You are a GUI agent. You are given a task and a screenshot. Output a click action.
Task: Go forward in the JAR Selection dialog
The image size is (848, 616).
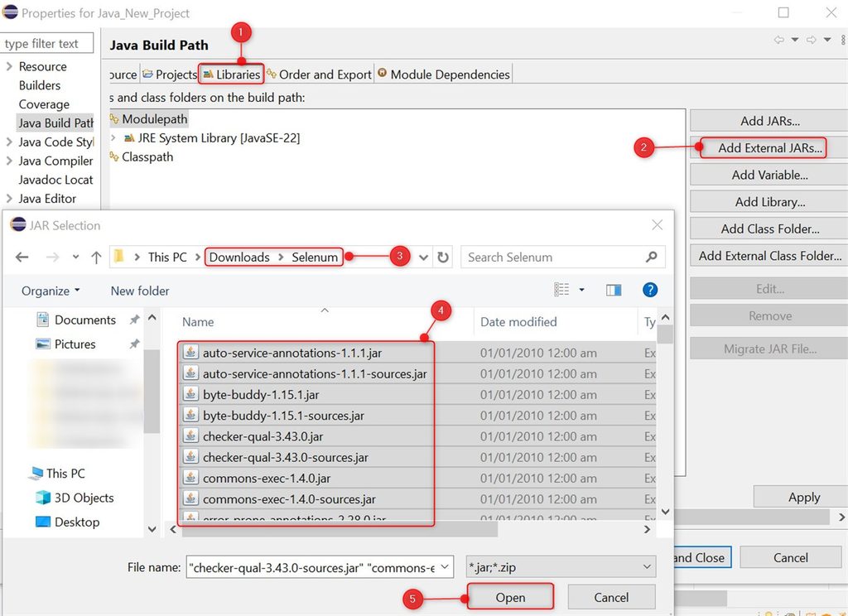point(52,257)
